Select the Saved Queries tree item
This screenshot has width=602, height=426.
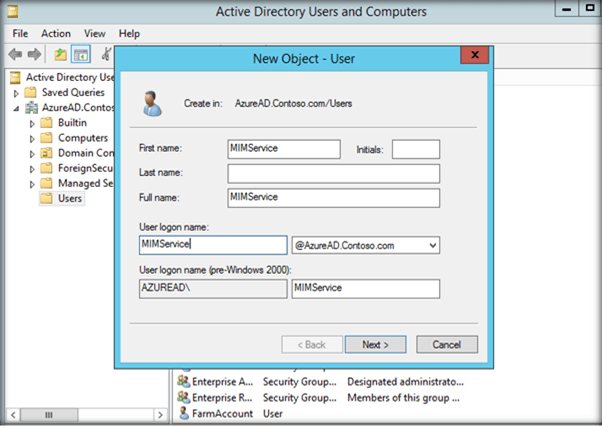73,92
